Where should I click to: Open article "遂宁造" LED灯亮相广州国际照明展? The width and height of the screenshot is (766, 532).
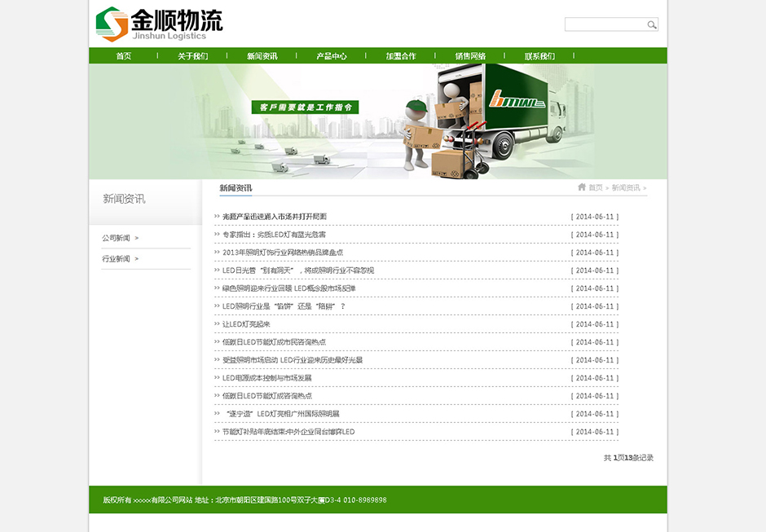coord(283,414)
